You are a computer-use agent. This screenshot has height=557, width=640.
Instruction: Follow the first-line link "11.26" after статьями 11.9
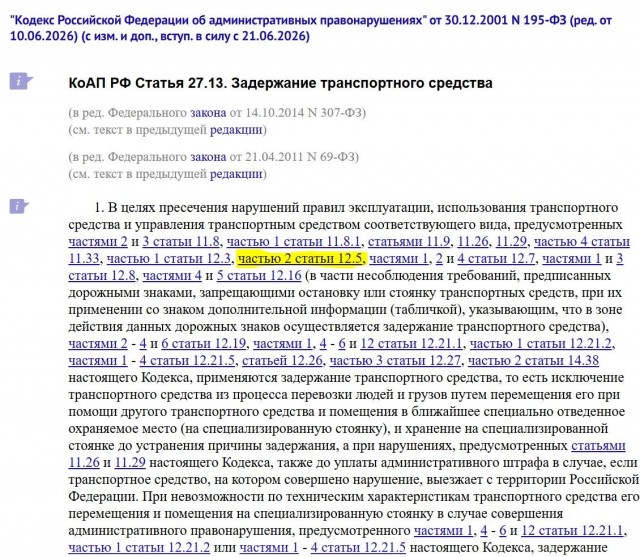473,242
